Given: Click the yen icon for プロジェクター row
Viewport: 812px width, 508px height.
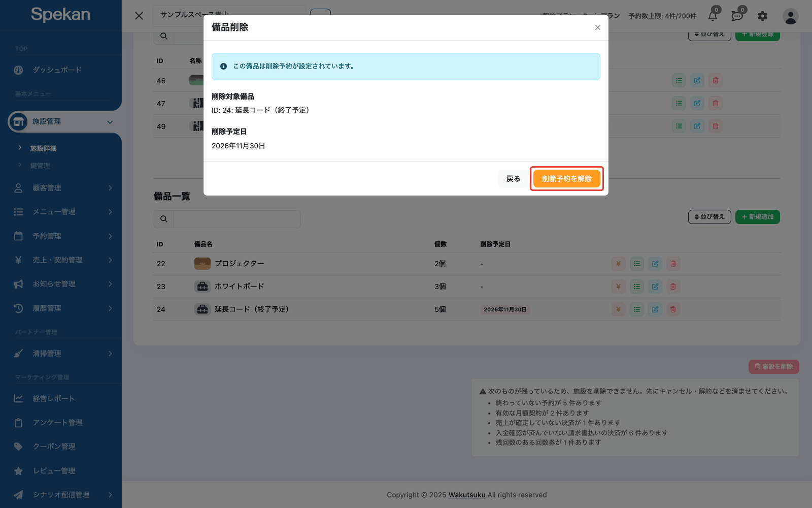Looking at the screenshot, I should click(x=618, y=264).
